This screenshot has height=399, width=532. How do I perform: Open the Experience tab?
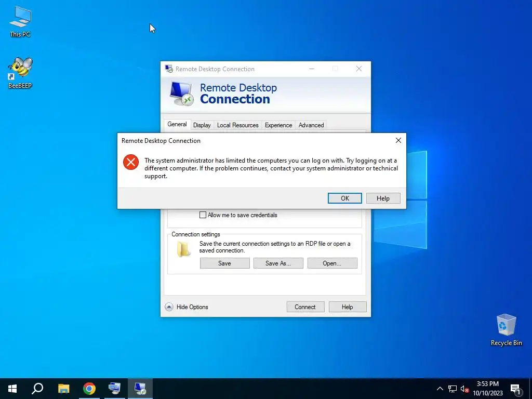click(x=278, y=125)
